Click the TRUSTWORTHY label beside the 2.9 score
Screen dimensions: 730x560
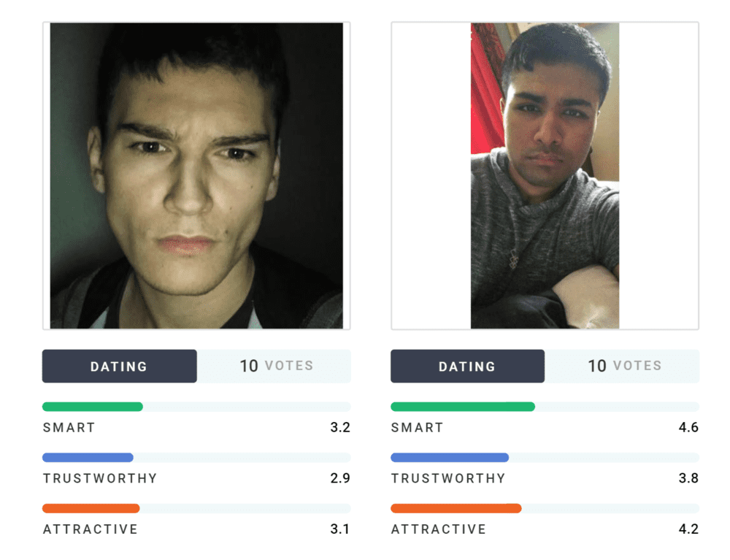[x=100, y=479]
